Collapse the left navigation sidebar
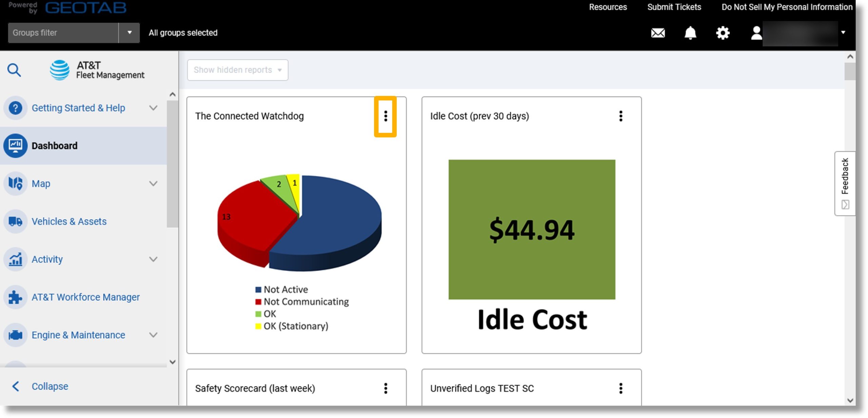Image resolution: width=868 pixels, height=418 pixels. pos(49,386)
